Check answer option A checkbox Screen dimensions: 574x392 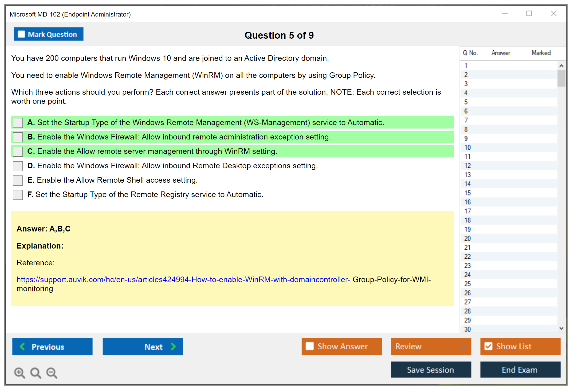point(18,123)
